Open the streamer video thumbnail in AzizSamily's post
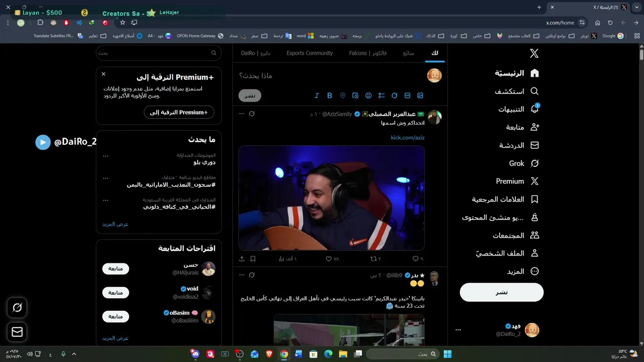This screenshot has height=362, width=644. pos(332,198)
